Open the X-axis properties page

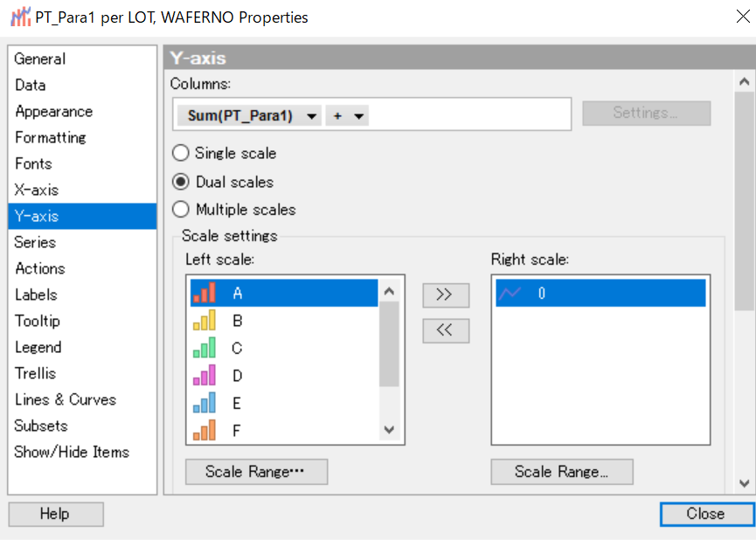click(x=37, y=190)
